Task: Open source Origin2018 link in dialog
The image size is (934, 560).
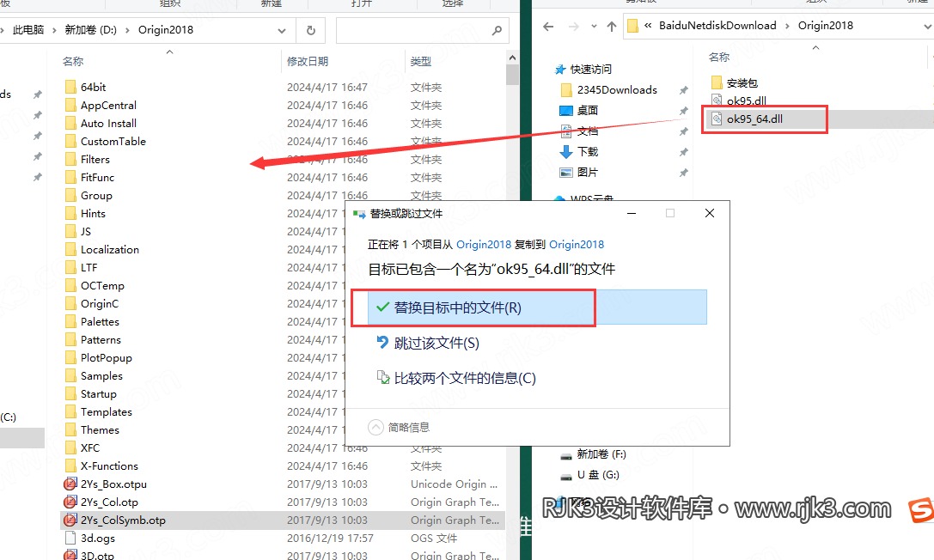Action: 484,245
